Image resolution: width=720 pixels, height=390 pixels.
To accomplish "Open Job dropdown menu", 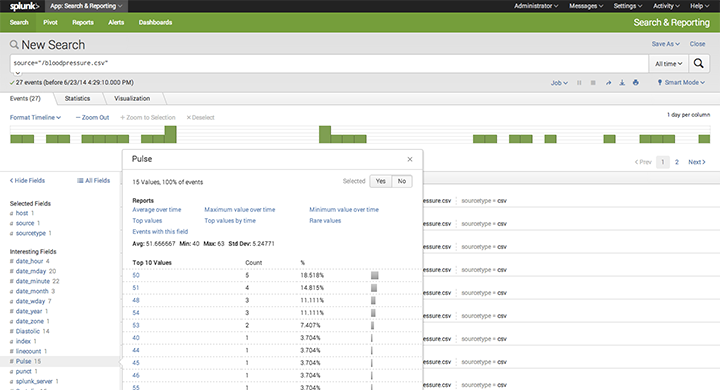I will [x=559, y=83].
